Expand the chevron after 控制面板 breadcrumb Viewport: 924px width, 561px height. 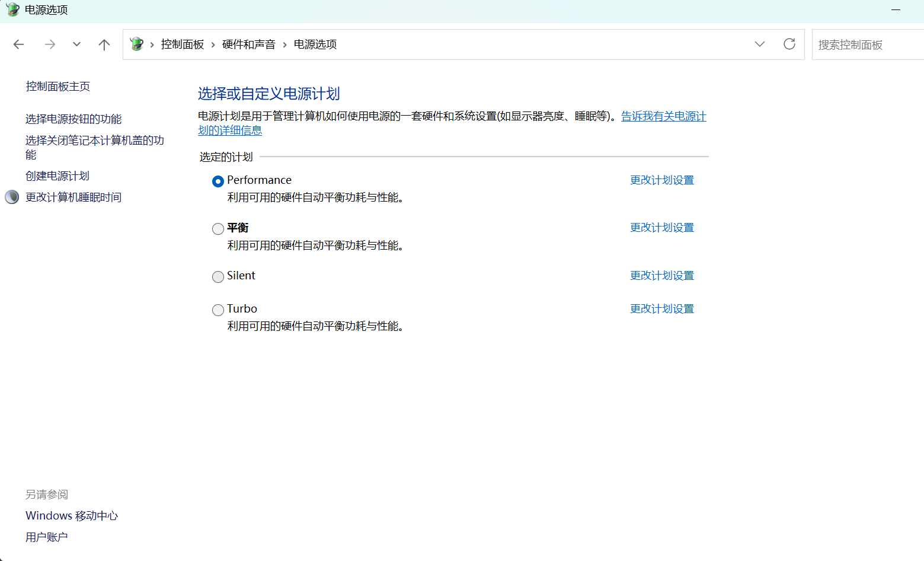213,44
